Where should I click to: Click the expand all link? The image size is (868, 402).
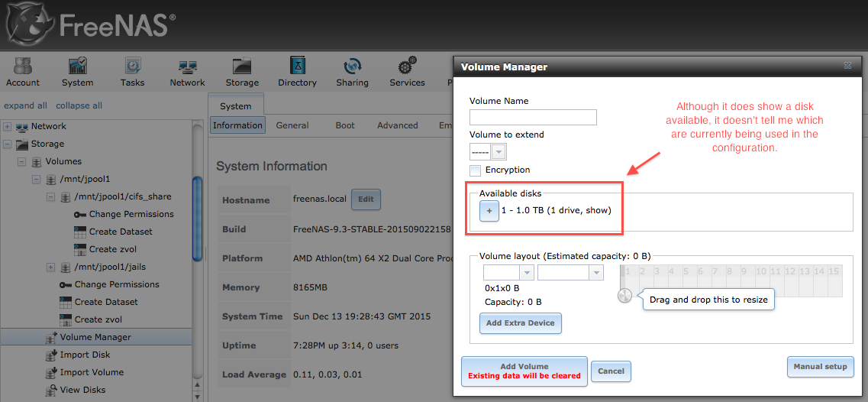point(25,105)
